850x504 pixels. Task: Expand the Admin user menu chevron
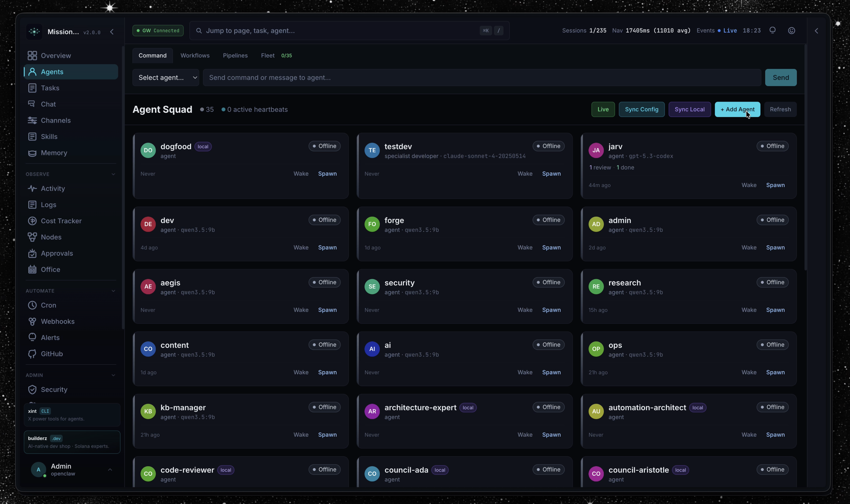110,470
